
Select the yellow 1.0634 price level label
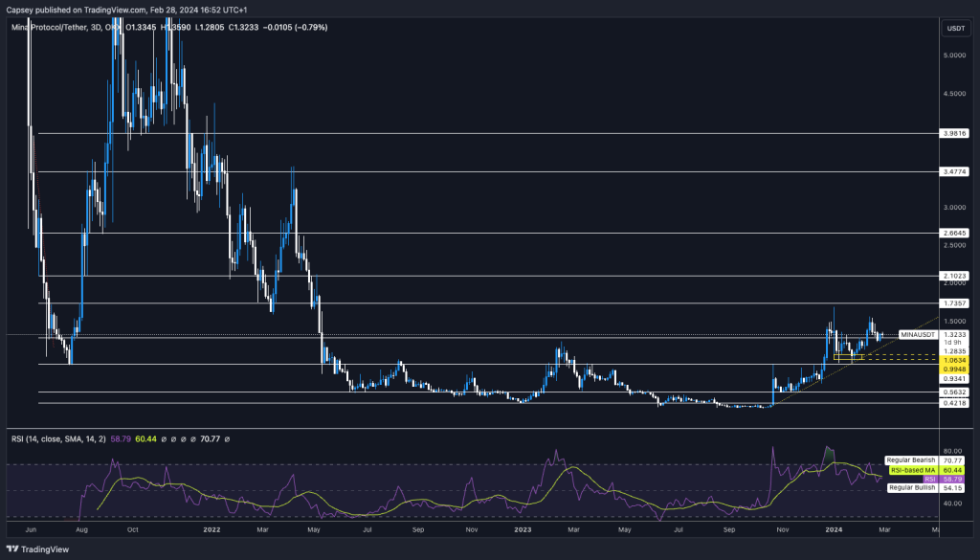[x=955, y=360]
